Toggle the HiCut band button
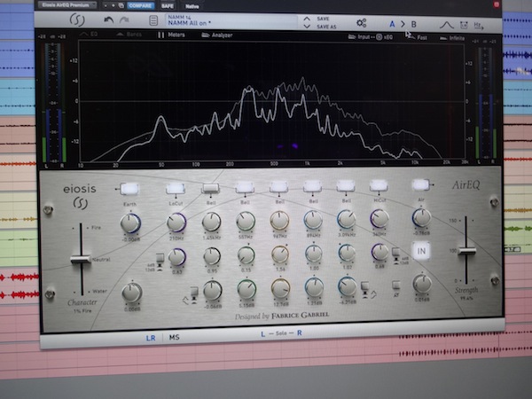The height and width of the screenshot is (399, 532). (379, 185)
